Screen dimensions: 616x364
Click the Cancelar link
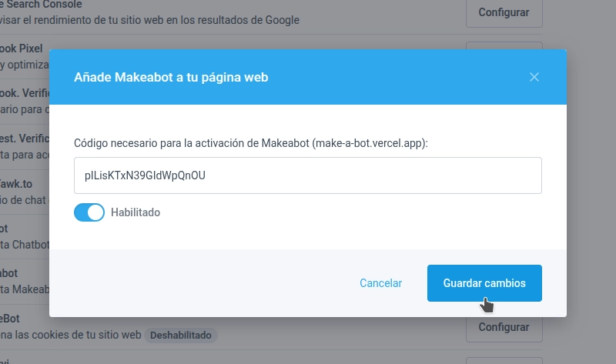[x=380, y=283]
